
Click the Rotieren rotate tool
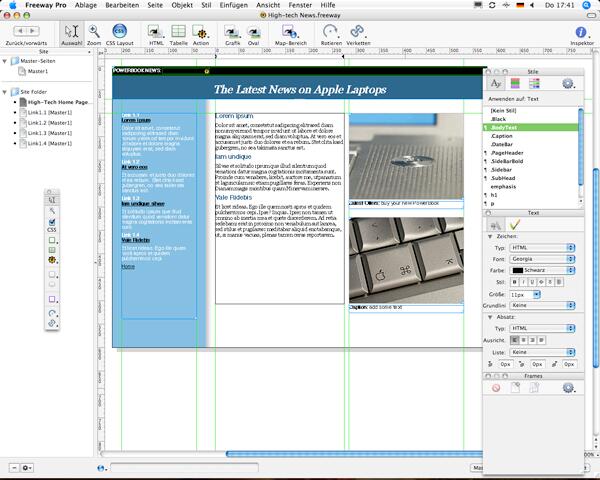click(331, 33)
